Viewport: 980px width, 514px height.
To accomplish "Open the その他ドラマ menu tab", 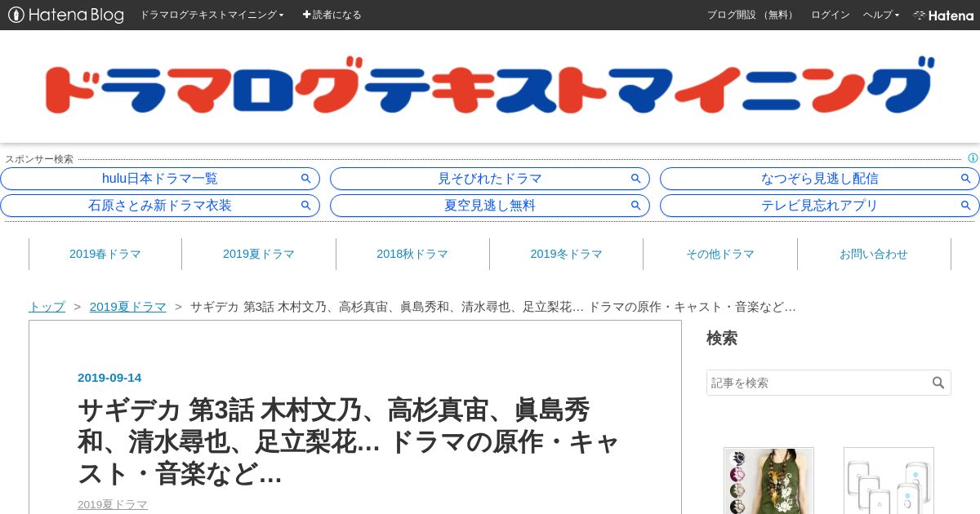I will pyautogui.click(x=720, y=254).
